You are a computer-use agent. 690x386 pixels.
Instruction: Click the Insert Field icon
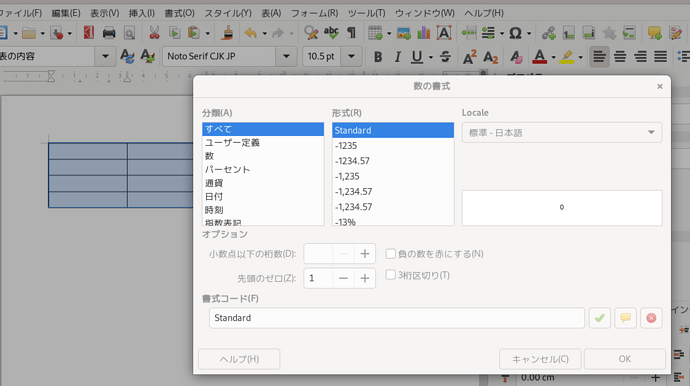point(488,33)
